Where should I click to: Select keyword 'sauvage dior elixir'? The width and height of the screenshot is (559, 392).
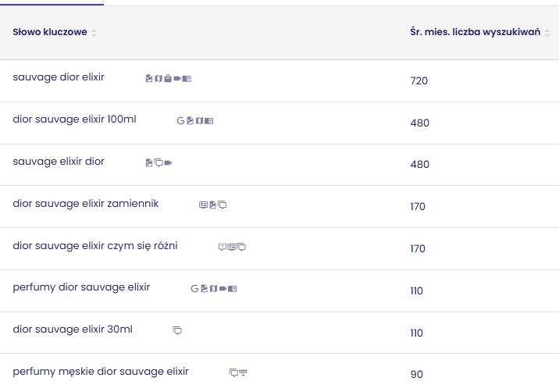pos(59,77)
